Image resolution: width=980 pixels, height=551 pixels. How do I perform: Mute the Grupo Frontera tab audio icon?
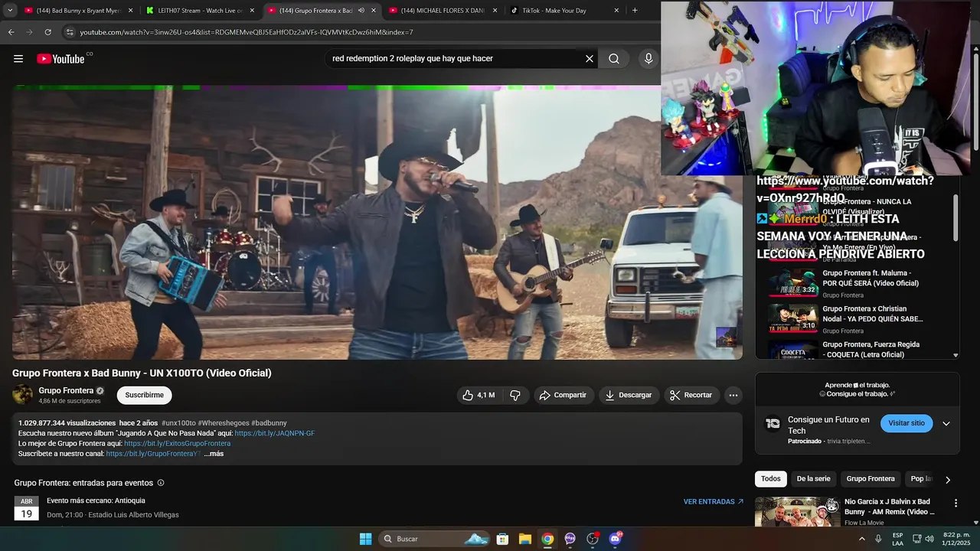[361, 11]
